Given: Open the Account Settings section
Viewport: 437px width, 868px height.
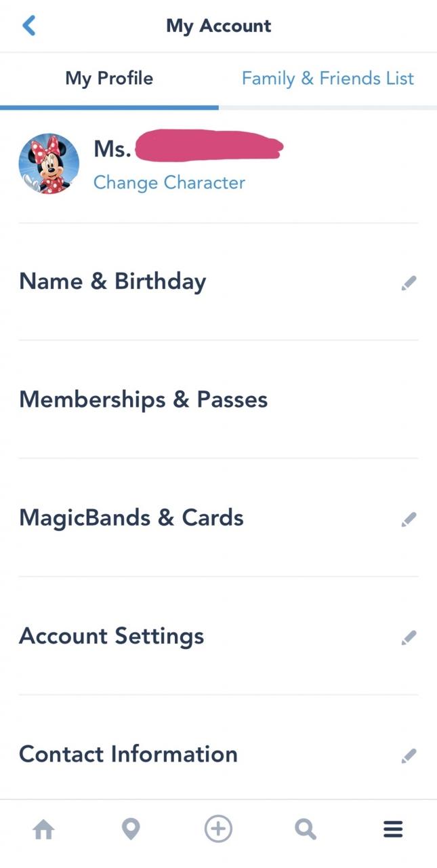Looking at the screenshot, I should [112, 636].
